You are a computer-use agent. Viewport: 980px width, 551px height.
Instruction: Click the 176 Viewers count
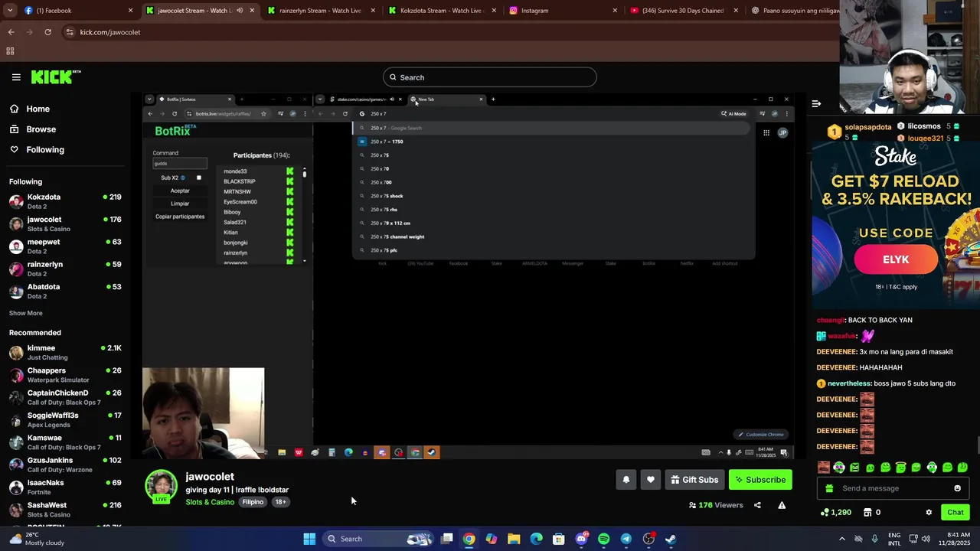pos(716,505)
